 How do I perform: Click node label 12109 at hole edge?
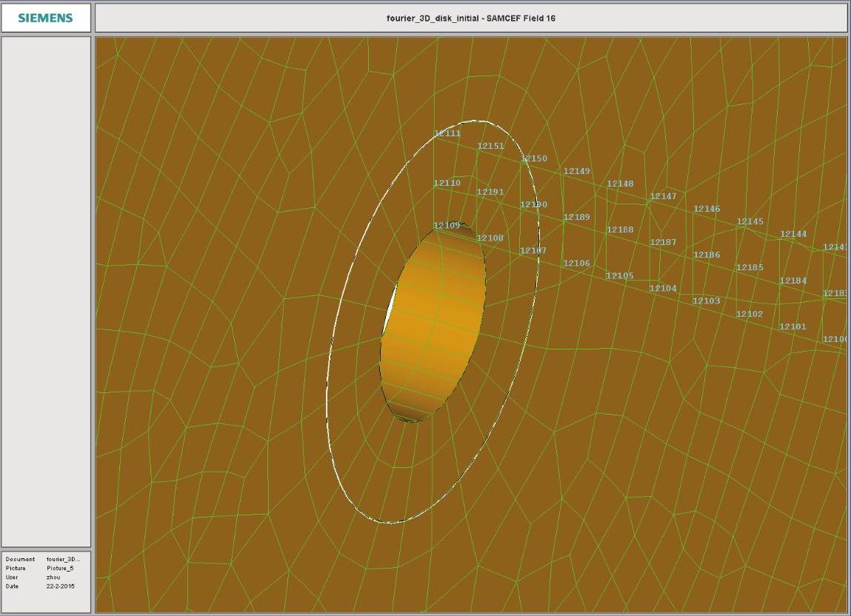coord(447,225)
